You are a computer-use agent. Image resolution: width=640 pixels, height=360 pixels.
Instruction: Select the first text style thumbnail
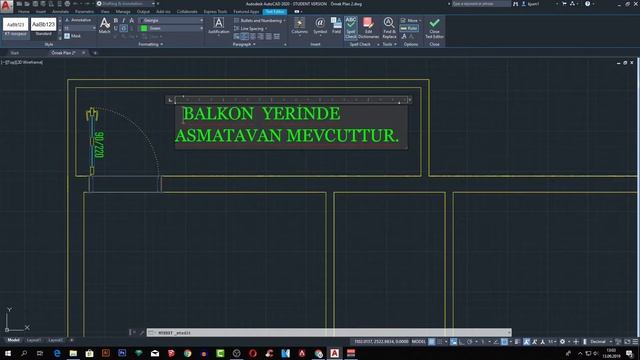pos(16,26)
